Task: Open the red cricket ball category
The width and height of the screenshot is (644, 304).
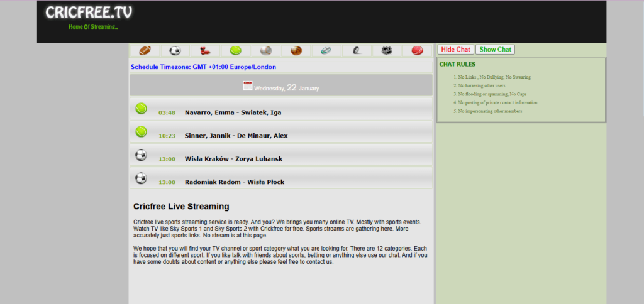Action: click(418, 50)
